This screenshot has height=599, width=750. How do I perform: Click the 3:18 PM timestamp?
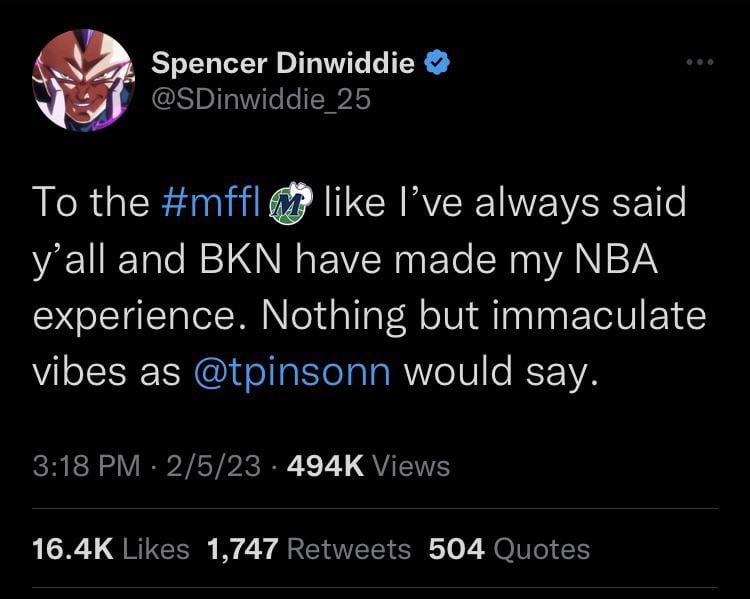[86, 466]
